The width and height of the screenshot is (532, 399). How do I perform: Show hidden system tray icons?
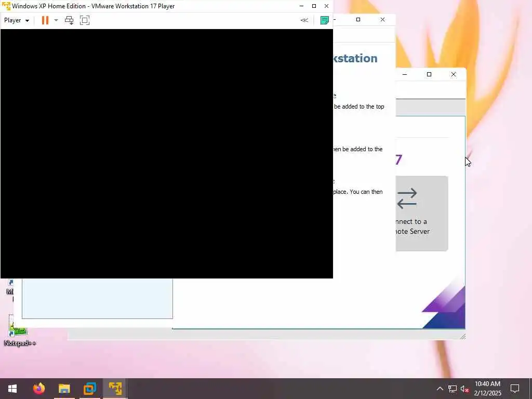point(440,389)
